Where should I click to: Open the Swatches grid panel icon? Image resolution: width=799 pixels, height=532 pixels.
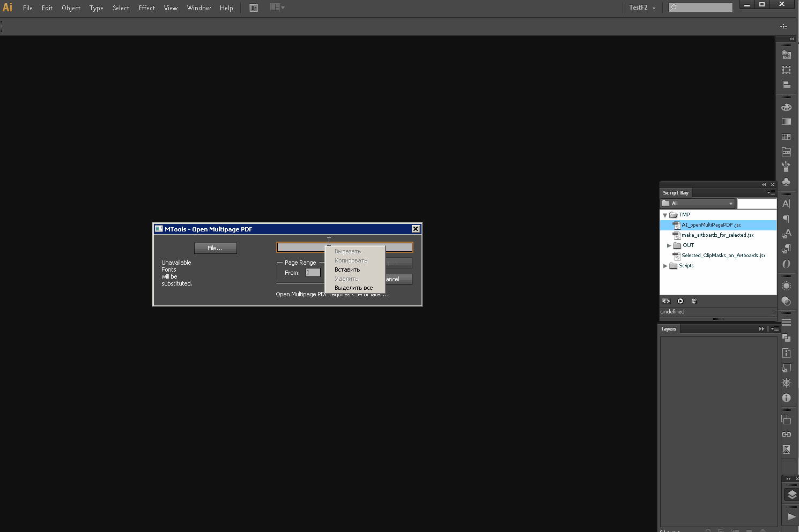pyautogui.click(x=786, y=137)
